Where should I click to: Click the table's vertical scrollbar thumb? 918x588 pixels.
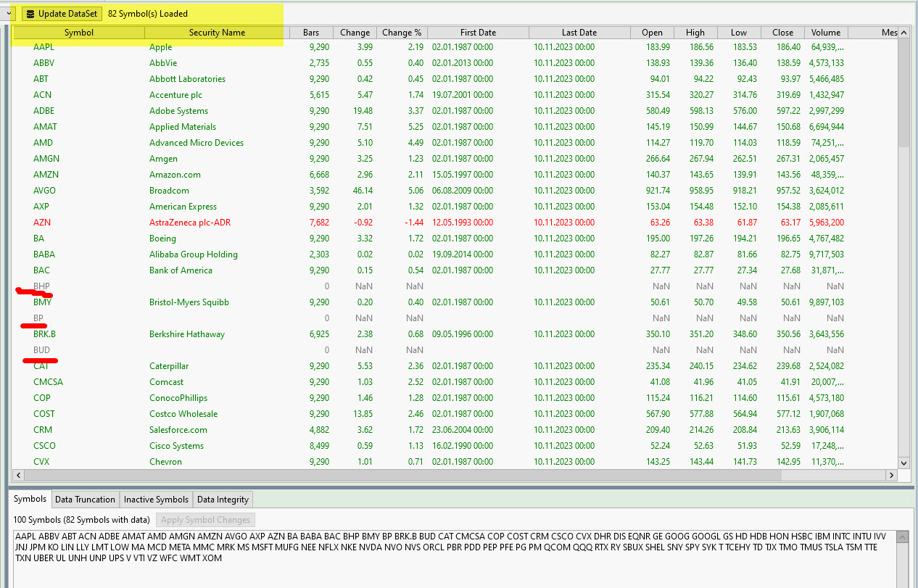pyautogui.click(x=903, y=94)
